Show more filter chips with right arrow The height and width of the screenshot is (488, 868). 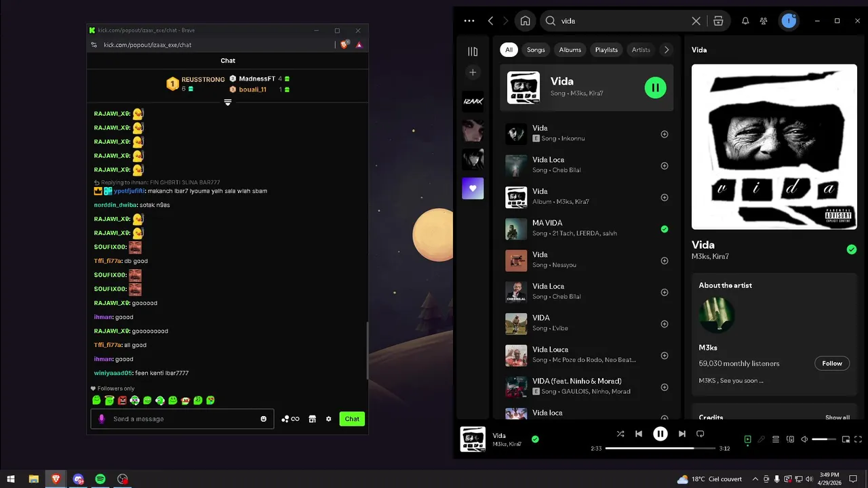coord(667,49)
